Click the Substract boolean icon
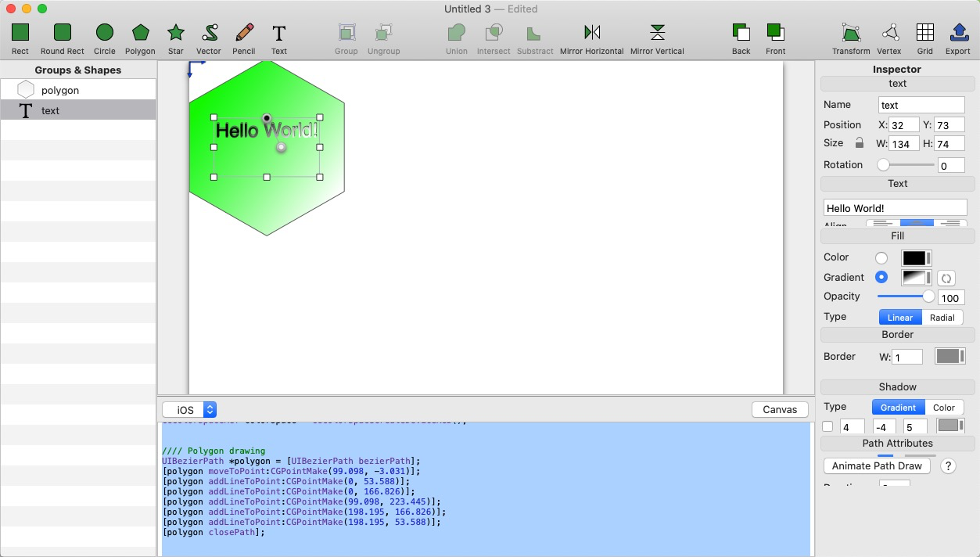980x557 pixels. [x=534, y=33]
